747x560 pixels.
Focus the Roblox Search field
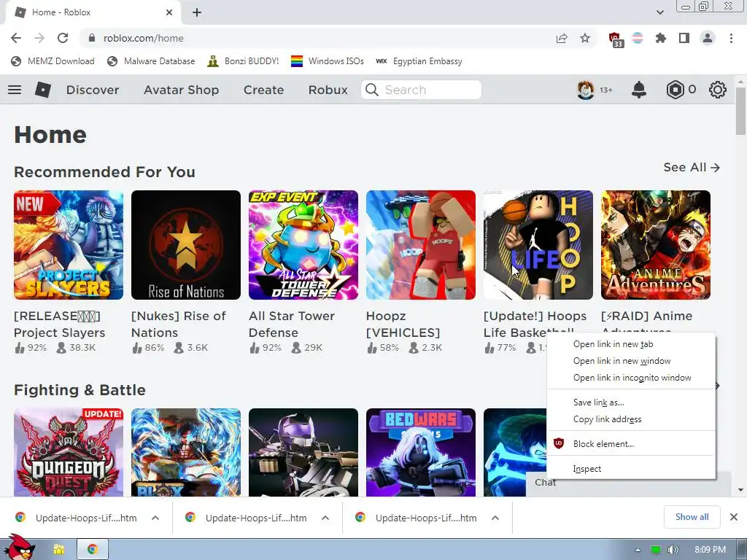pyautogui.click(x=421, y=90)
